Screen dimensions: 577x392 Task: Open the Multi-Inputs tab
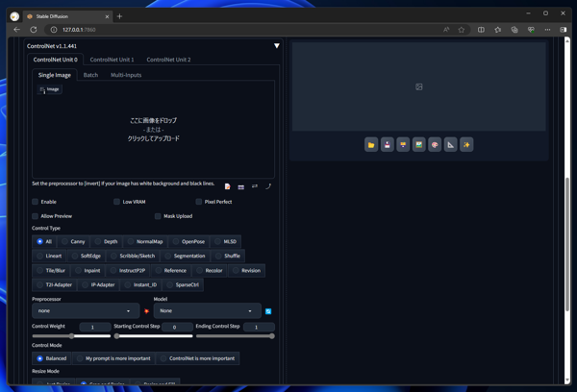coord(126,75)
